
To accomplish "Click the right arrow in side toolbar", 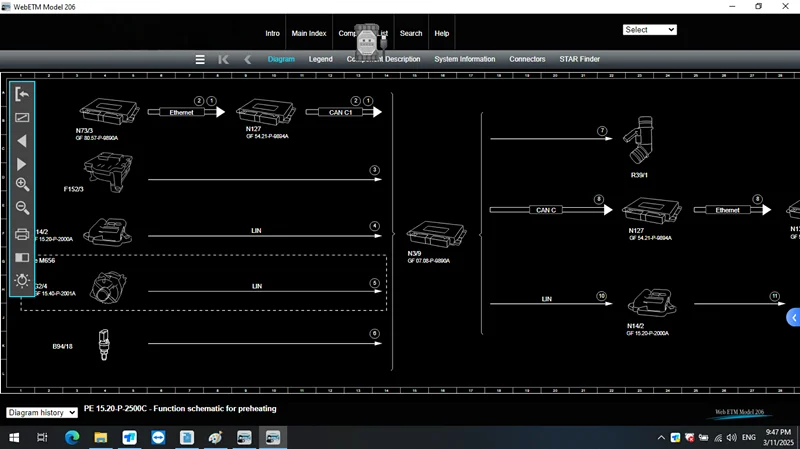I will [22, 164].
